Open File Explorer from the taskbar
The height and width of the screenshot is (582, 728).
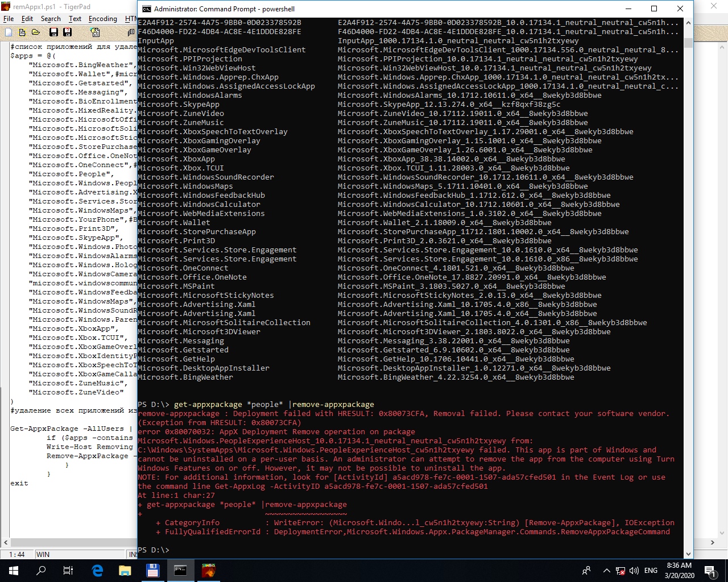pyautogui.click(x=125, y=571)
